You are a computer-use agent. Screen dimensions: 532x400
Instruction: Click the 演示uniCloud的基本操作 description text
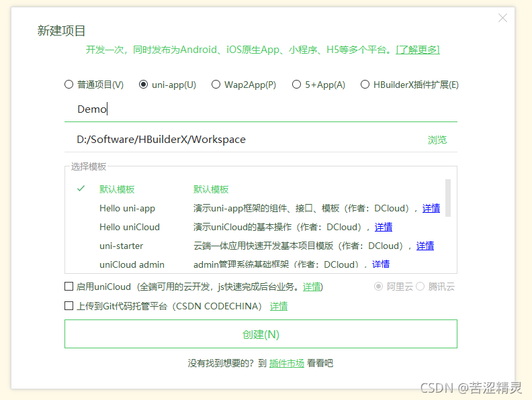pyautogui.click(x=281, y=227)
